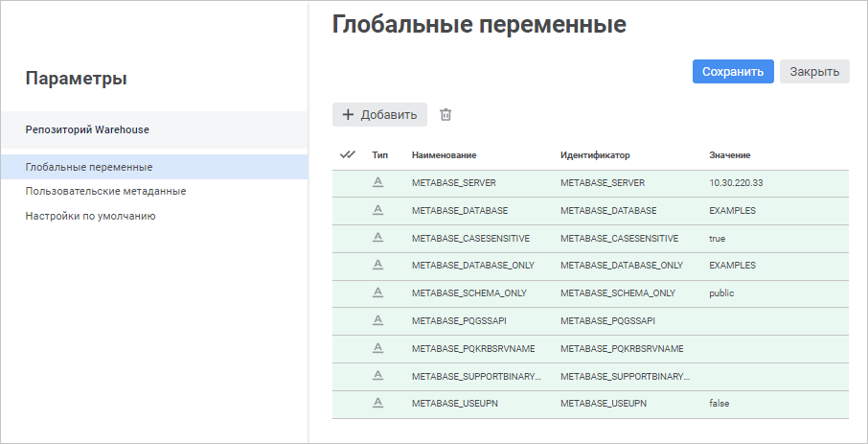Open Настройки по умолчанию section
Screen dimensions: 868x444
[x=90, y=216]
